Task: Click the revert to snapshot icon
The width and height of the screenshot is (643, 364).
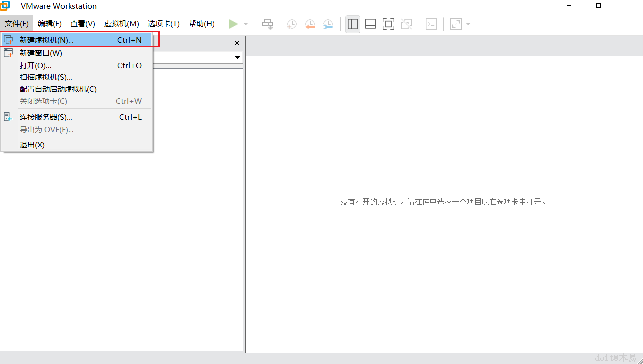Action: 310,24
